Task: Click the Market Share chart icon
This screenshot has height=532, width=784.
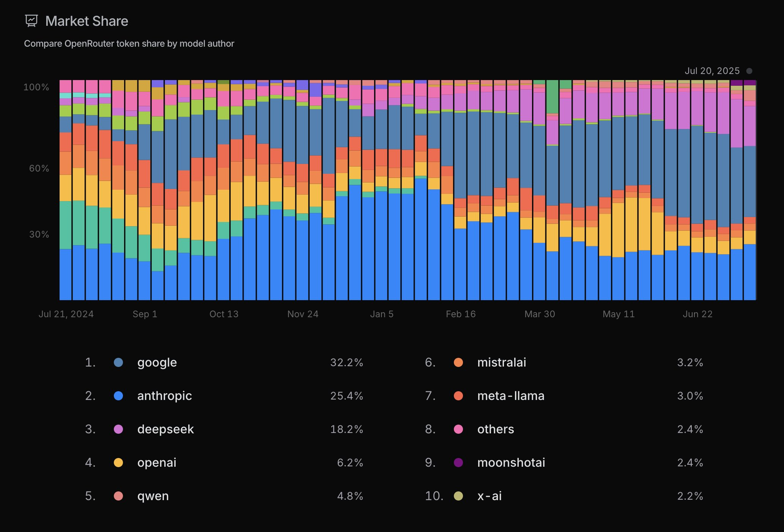Action: (x=31, y=21)
